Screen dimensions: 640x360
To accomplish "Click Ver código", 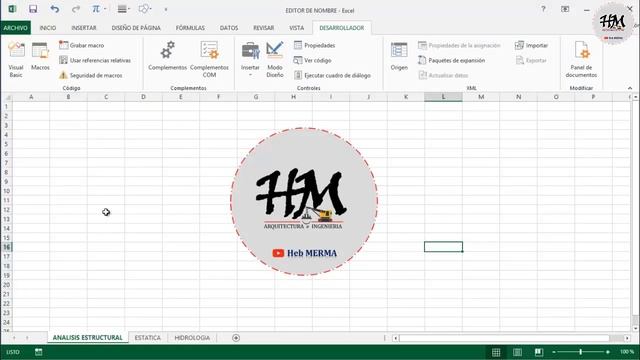I will pos(312,60).
